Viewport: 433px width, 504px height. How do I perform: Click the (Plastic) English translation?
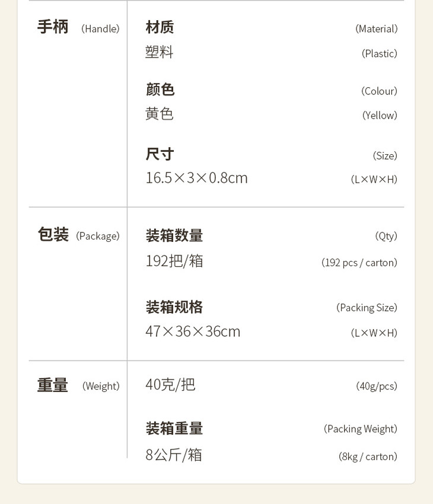[x=379, y=53]
